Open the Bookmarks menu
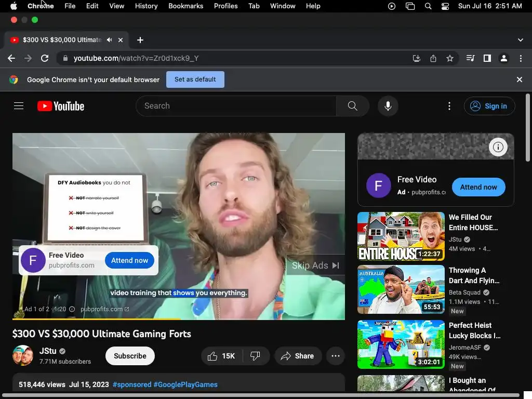 pos(185,6)
